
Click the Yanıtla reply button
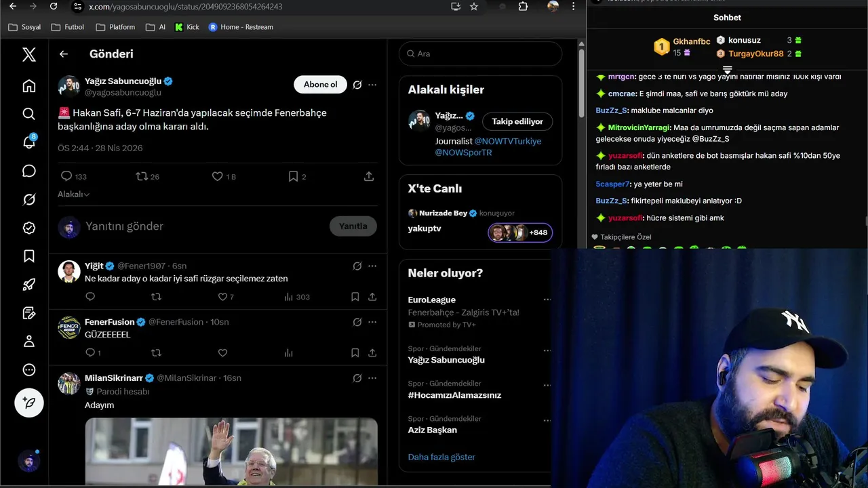pos(353,226)
